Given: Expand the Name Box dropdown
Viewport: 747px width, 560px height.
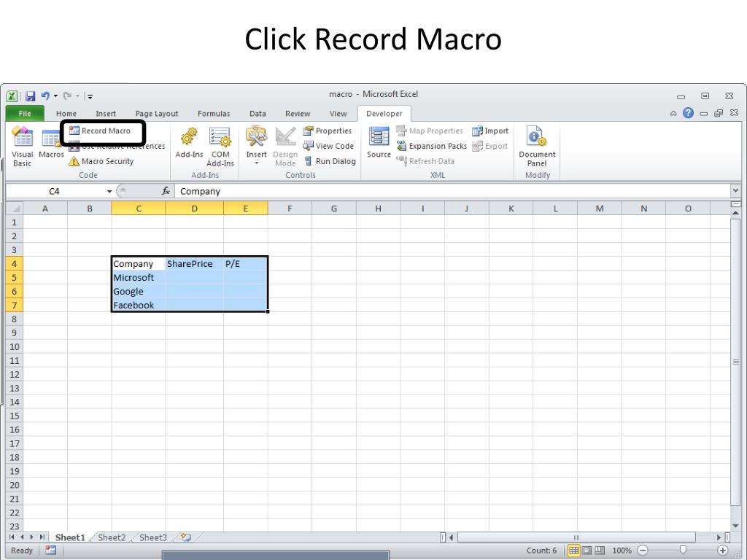Looking at the screenshot, I should (x=109, y=192).
